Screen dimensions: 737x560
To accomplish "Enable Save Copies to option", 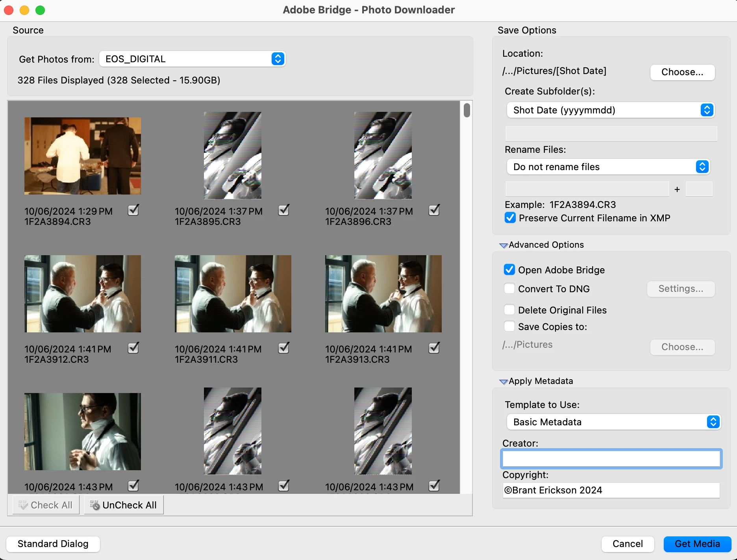I will point(509,326).
